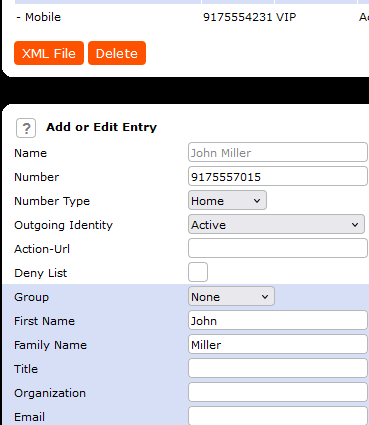Click the phone number 9175554231
The height and width of the screenshot is (425, 369).
click(x=238, y=17)
